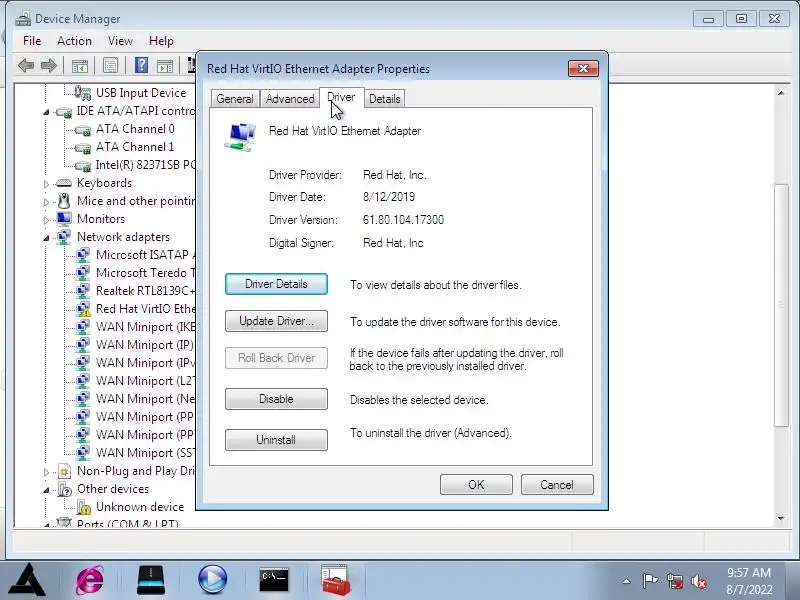Click the device tree scroll down arrow

(x=781, y=518)
